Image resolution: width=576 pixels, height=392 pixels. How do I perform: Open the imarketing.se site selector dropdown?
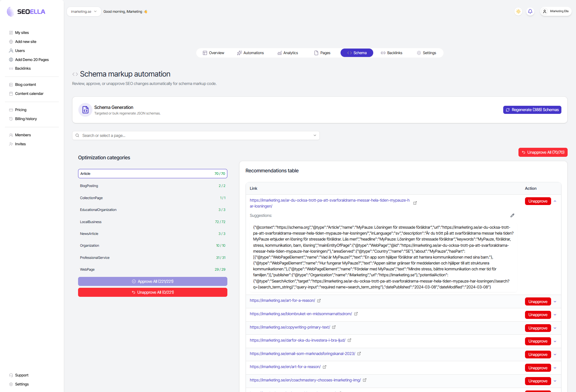coord(84,12)
